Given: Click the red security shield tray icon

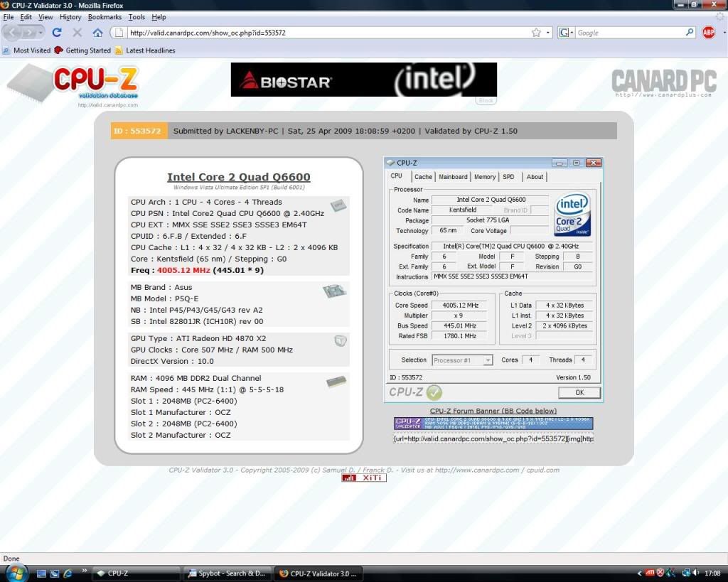Looking at the screenshot, I should (x=660, y=573).
